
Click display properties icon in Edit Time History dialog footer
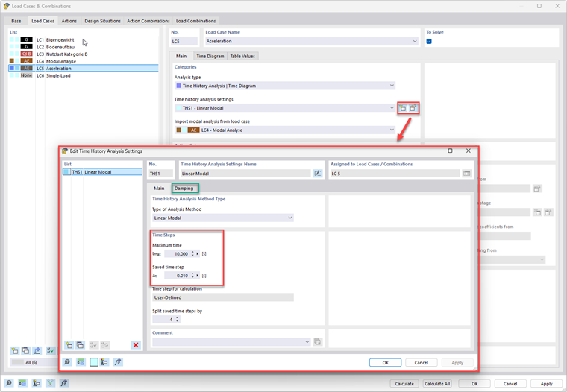[104, 362]
